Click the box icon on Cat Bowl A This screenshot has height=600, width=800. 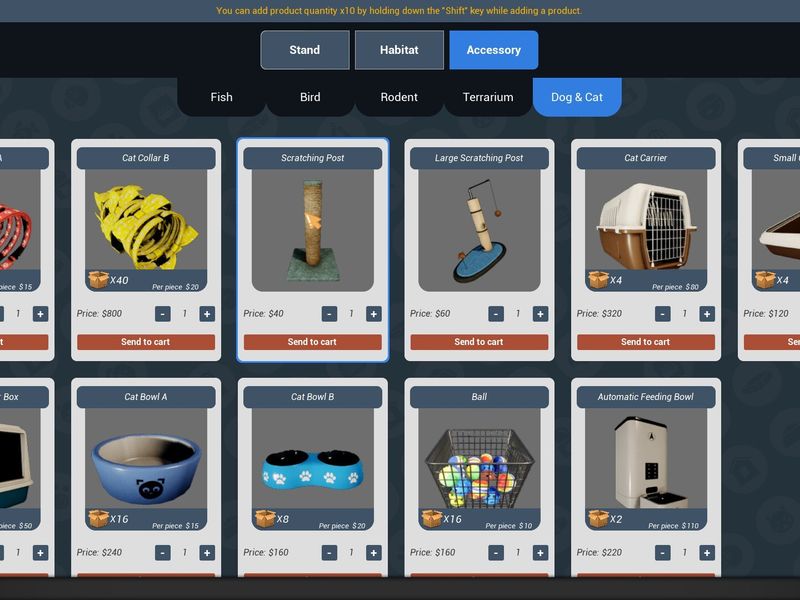[98, 518]
